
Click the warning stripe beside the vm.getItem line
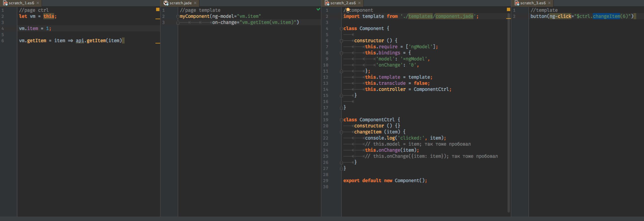[x=158, y=43]
